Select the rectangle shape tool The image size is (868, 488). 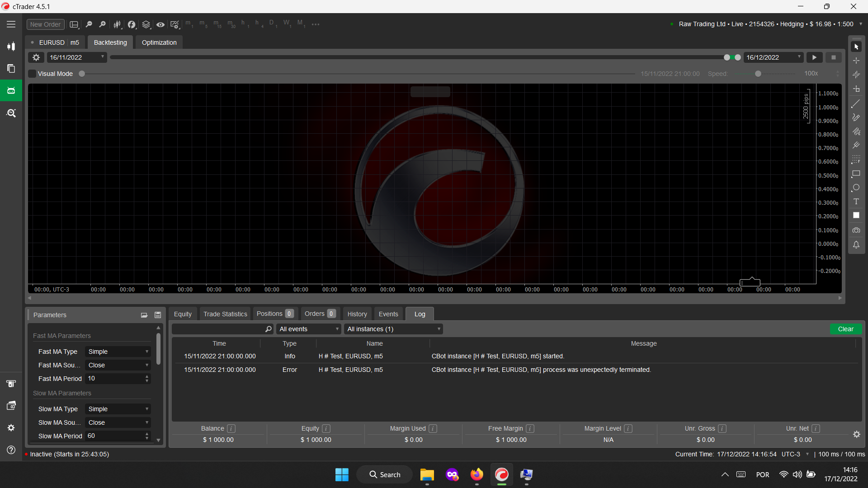point(856,174)
